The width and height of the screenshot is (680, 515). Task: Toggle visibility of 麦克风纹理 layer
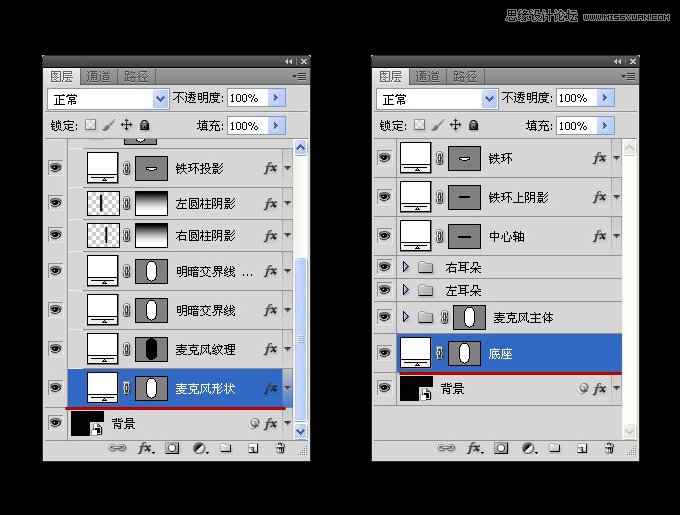click(55, 349)
